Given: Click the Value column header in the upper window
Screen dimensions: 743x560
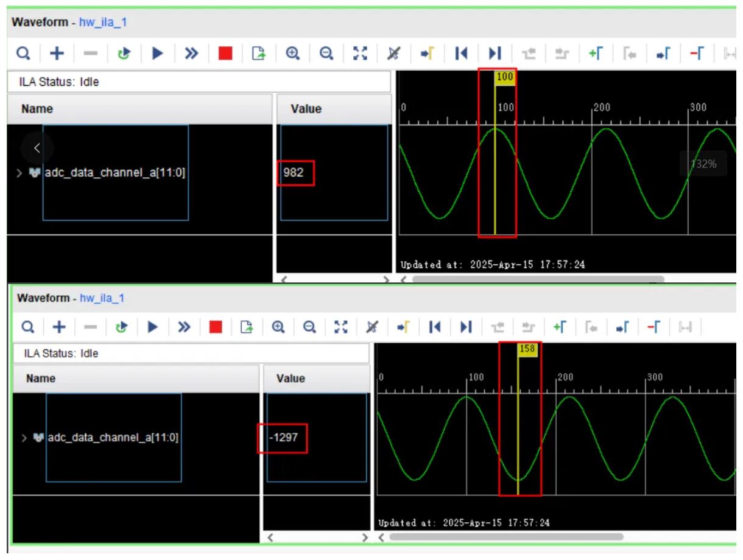Looking at the screenshot, I should click(334, 110).
